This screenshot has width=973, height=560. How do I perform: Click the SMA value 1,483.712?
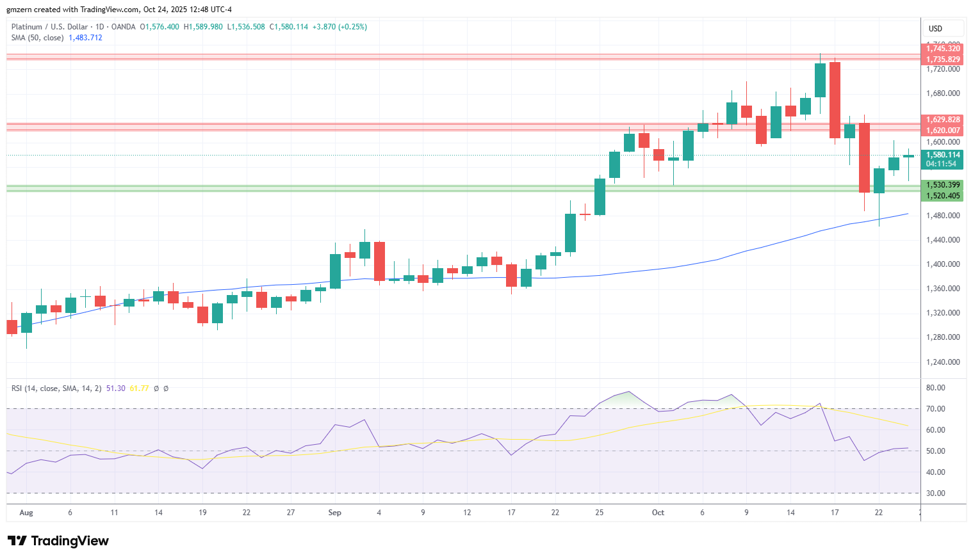pyautogui.click(x=85, y=38)
